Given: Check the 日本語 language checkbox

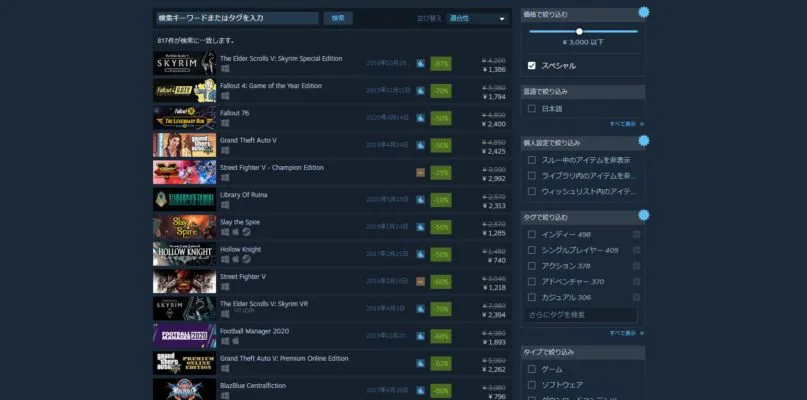Looking at the screenshot, I should [x=532, y=109].
